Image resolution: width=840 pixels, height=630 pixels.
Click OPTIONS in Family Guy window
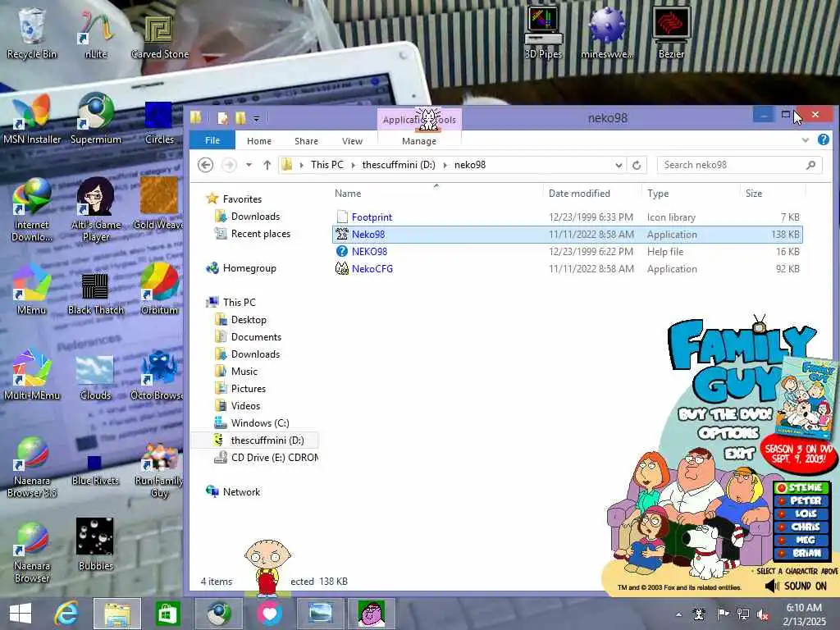[728, 432]
